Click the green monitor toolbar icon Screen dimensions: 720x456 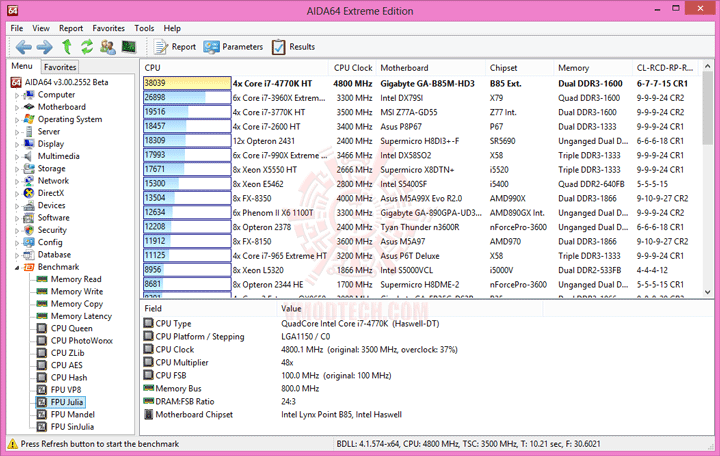click(129, 46)
